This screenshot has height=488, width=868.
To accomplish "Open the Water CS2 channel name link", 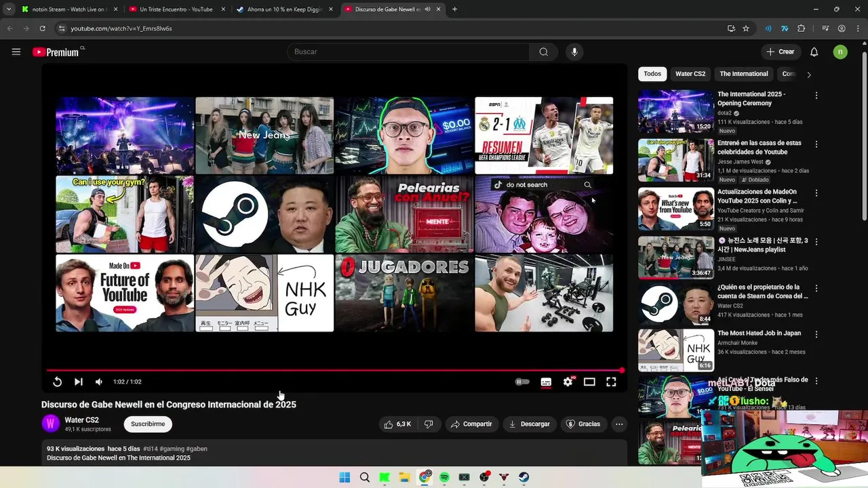I will pos(82,420).
